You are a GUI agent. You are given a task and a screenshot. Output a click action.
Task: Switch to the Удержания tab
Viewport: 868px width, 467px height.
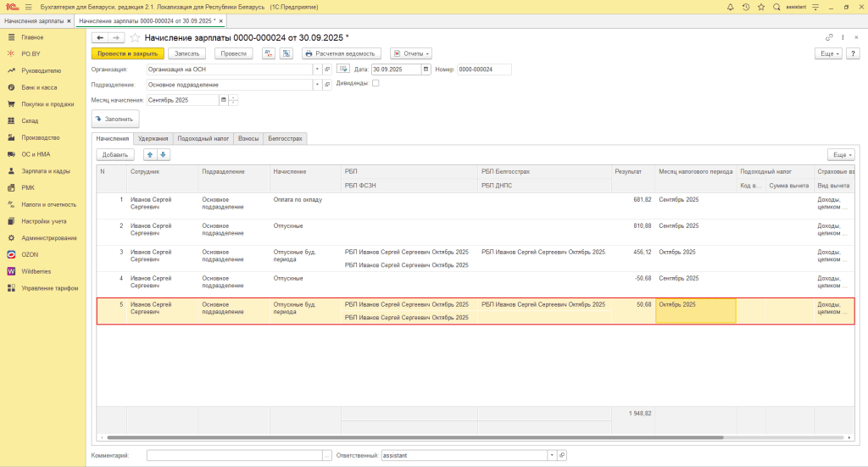tap(153, 138)
